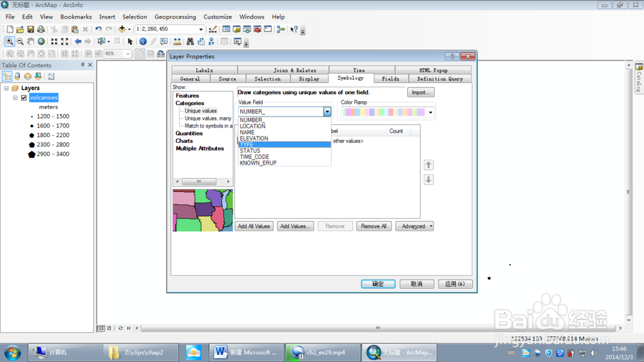Choose STATUS in the Value Field list

tap(284, 151)
